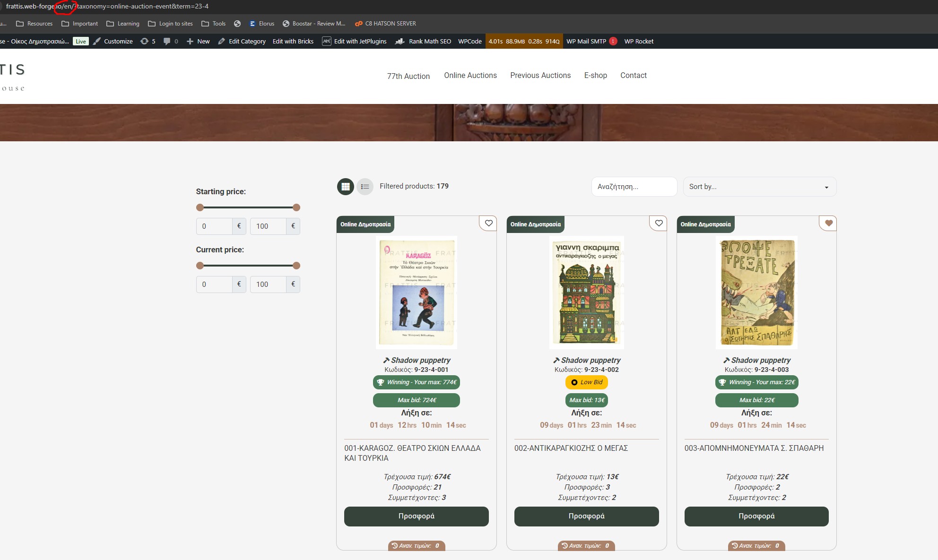Image resolution: width=938 pixels, height=560 pixels.
Task: Click the updates icon in admin bar
Action: click(145, 41)
